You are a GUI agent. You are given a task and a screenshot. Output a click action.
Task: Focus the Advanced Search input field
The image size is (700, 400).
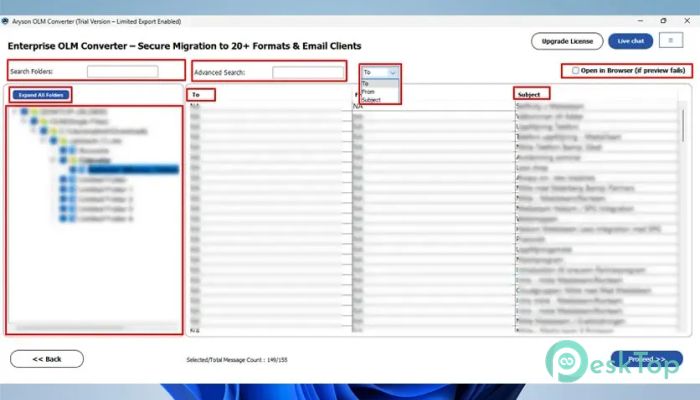click(x=308, y=72)
